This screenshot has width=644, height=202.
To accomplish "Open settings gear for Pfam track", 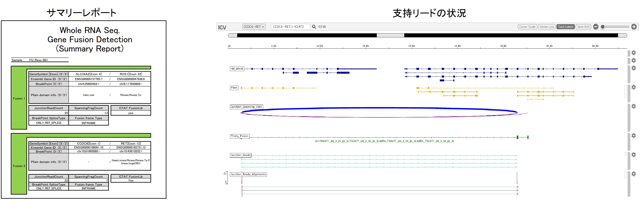I will (634, 87).
